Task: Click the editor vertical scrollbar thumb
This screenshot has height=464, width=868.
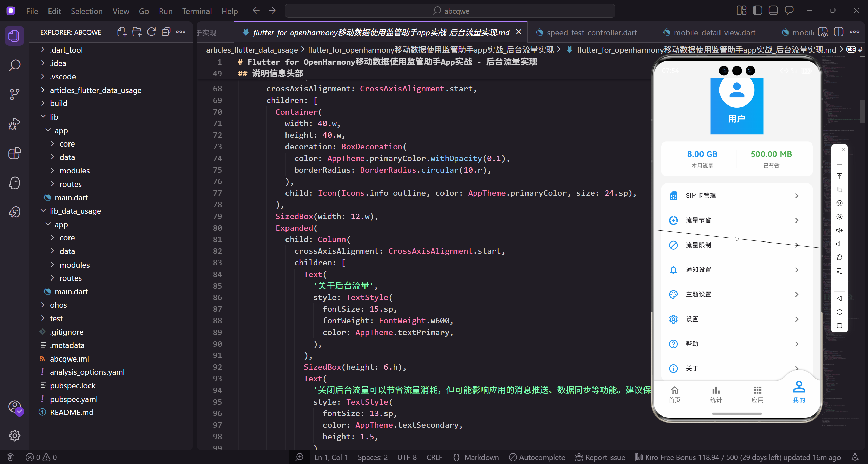Action: pyautogui.click(x=862, y=111)
